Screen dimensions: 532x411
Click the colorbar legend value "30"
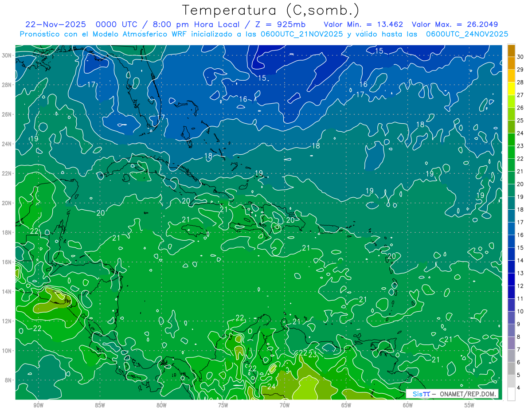(520, 57)
